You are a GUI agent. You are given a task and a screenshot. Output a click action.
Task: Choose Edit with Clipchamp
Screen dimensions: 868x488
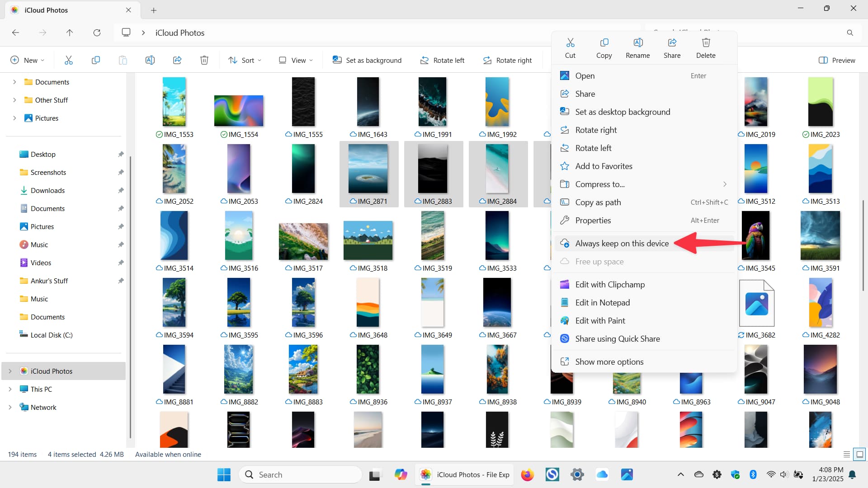point(644,284)
